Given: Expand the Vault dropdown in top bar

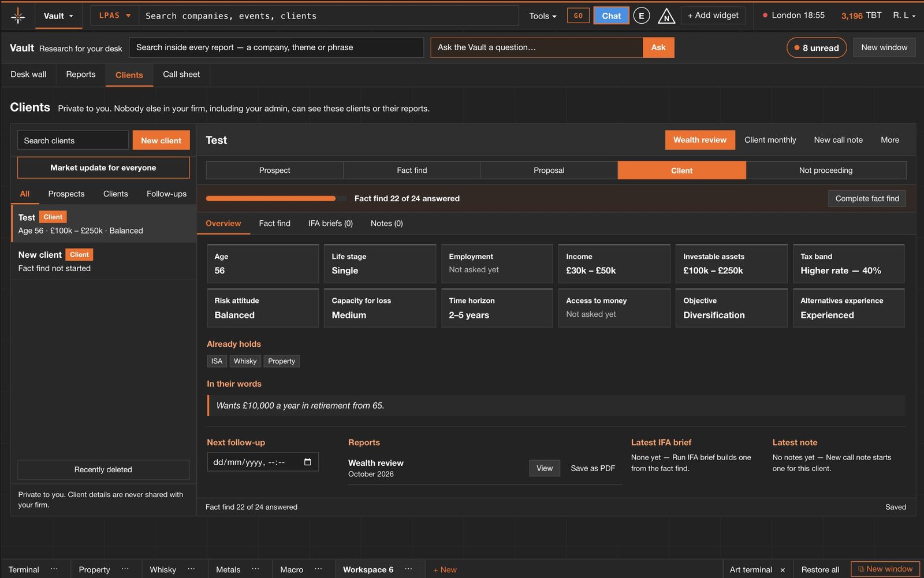Looking at the screenshot, I should [x=58, y=16].
